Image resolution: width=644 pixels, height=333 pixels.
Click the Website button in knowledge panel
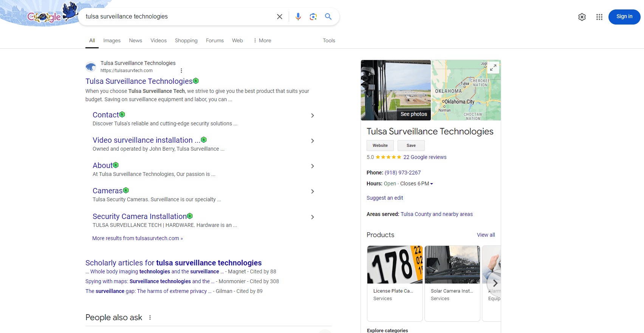point(380,145)
